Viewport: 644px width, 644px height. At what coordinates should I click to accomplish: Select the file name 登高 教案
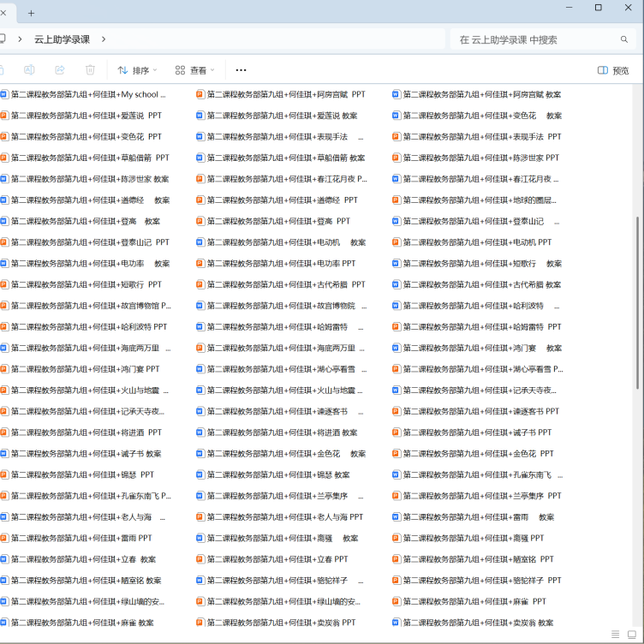86,221
